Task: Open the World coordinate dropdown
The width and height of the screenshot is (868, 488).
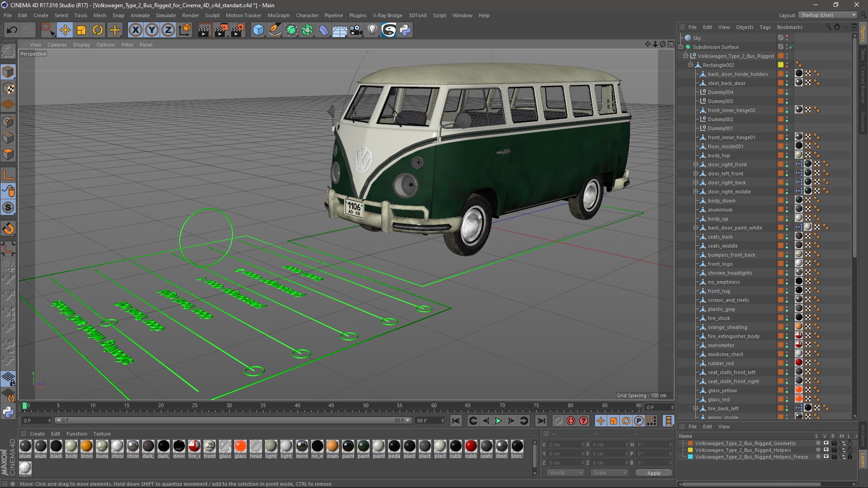Action: (x=565, y=473)
